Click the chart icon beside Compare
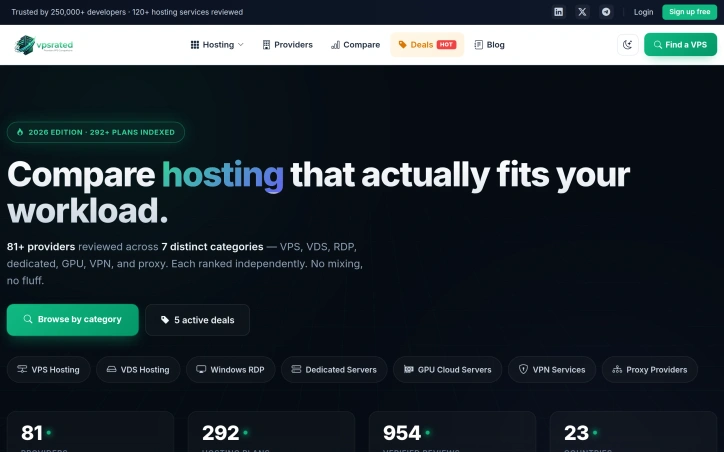The image size is (724, 452). tap(336, 45)
